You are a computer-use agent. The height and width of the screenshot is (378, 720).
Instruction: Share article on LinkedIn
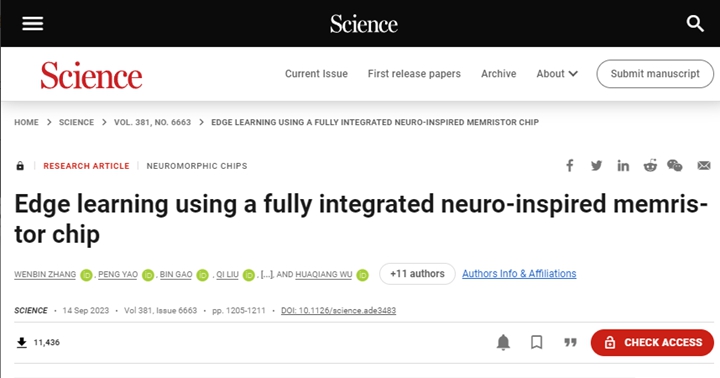click(623, 165)
